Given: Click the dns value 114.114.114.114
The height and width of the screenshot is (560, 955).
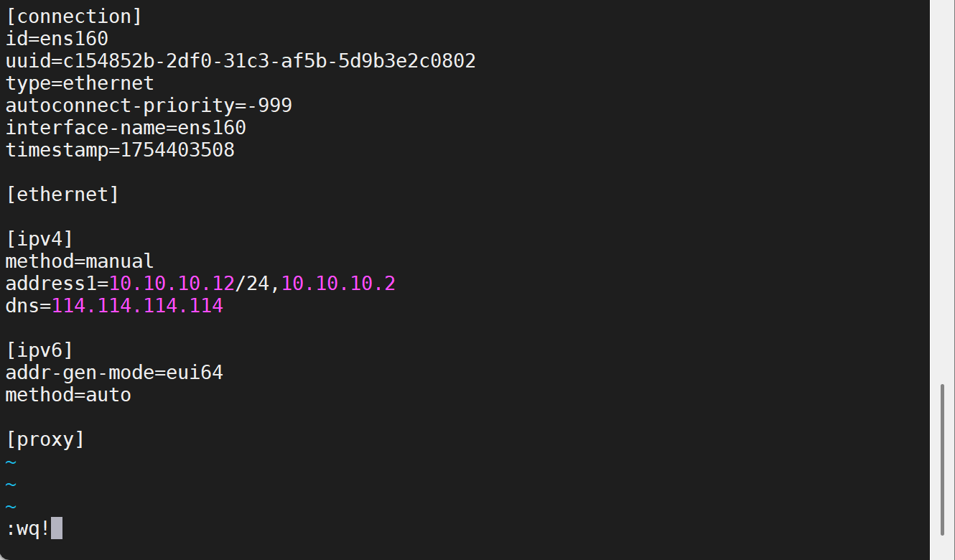Looking at the screenshot, I should (137, 306).
